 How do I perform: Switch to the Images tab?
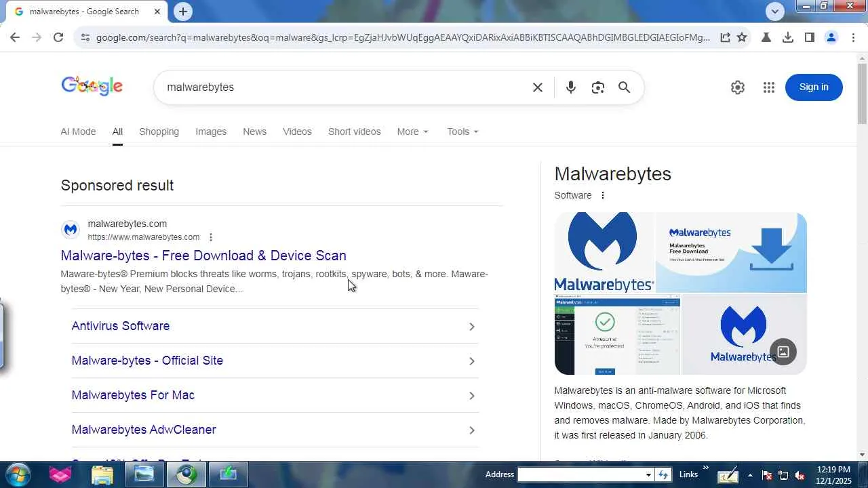211,131
